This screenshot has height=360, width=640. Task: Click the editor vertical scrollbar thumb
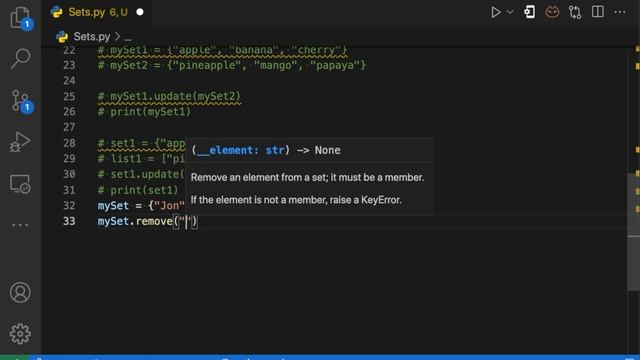tap(633, 232)
